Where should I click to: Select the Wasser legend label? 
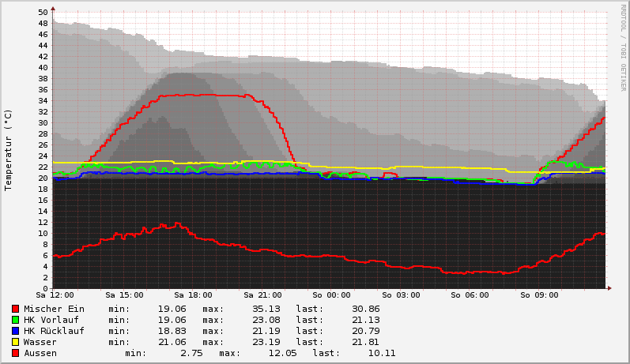[x=40, y=342]
